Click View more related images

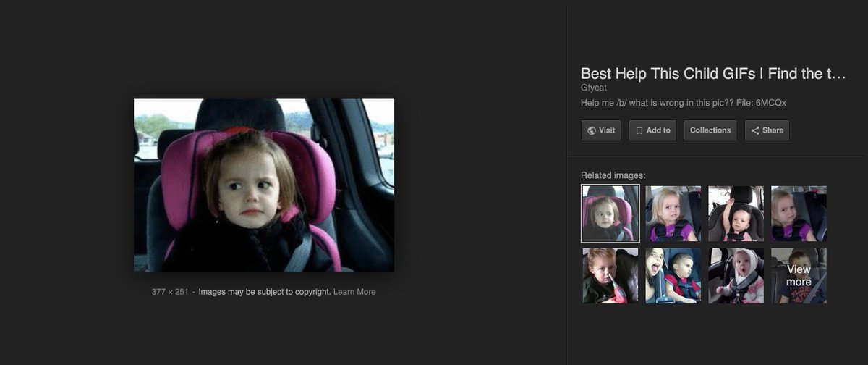(799, 276)
